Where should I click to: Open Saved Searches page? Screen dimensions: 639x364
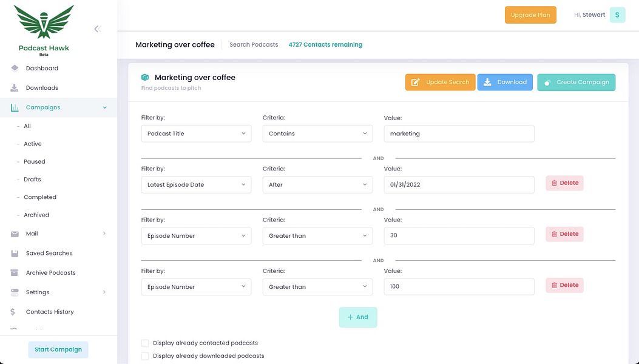(49, 253)
